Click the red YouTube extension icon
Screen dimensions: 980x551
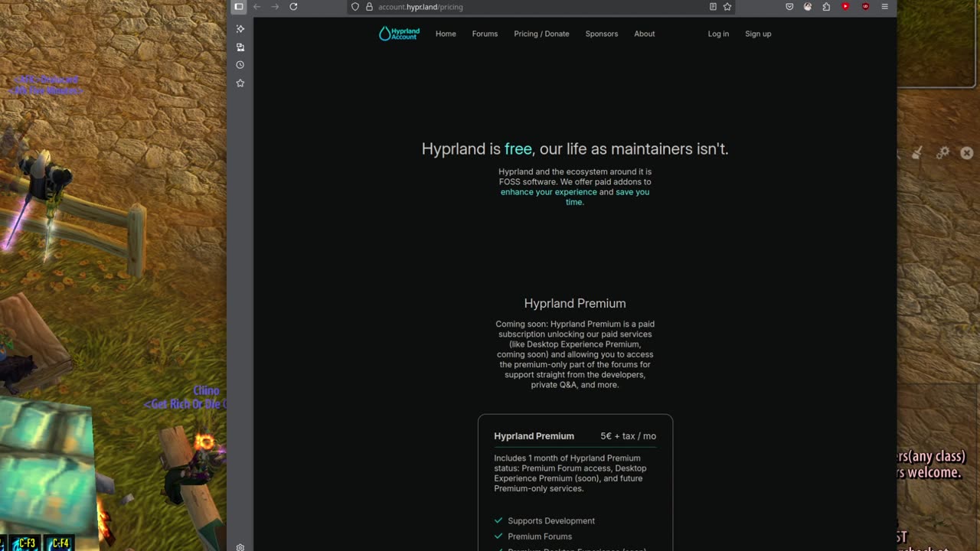pyautogui.click(x=845, y=7)
